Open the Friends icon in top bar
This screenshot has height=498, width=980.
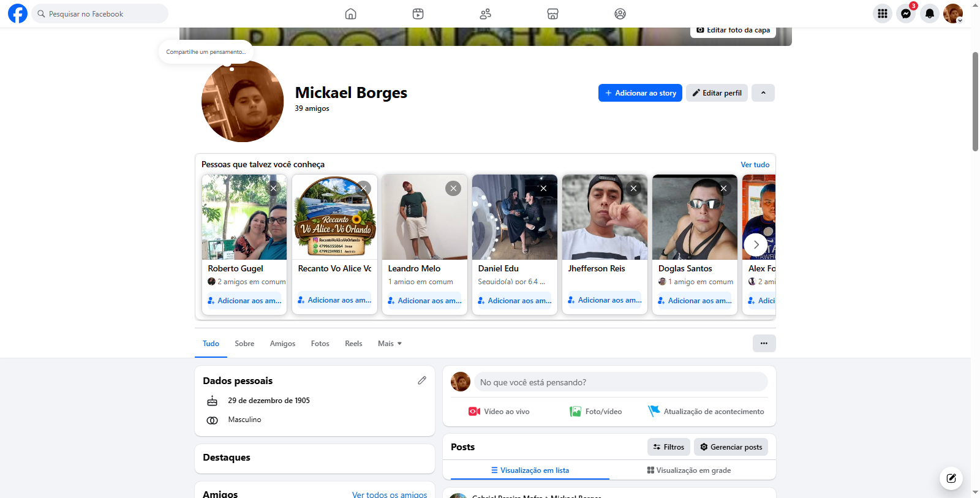485,13
